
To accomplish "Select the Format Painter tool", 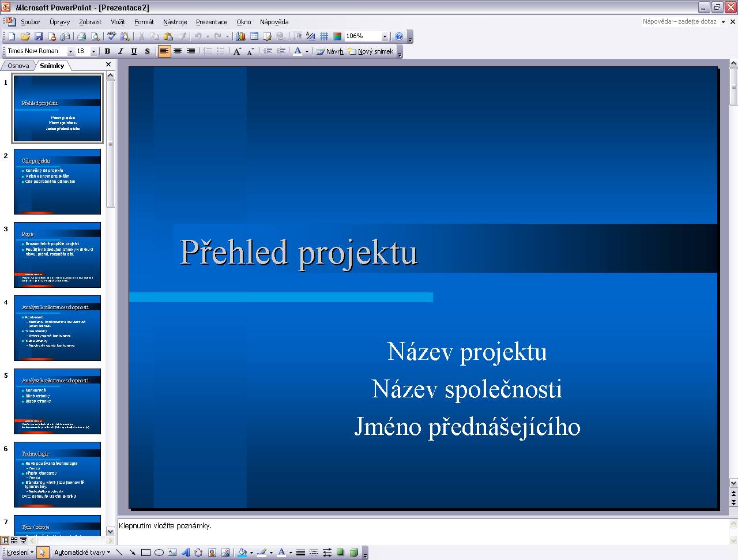I will pyautogui.click(x=182, y=36).
